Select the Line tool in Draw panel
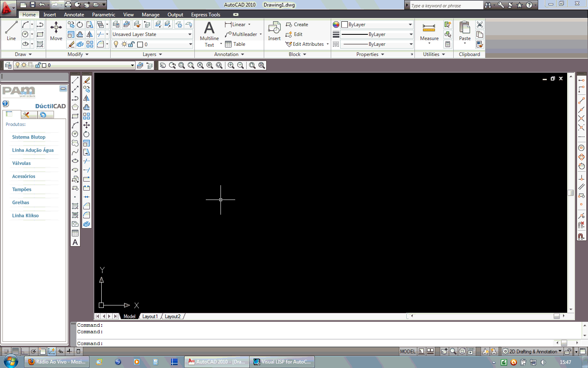The image size is (588, 368). coord(11,31)
